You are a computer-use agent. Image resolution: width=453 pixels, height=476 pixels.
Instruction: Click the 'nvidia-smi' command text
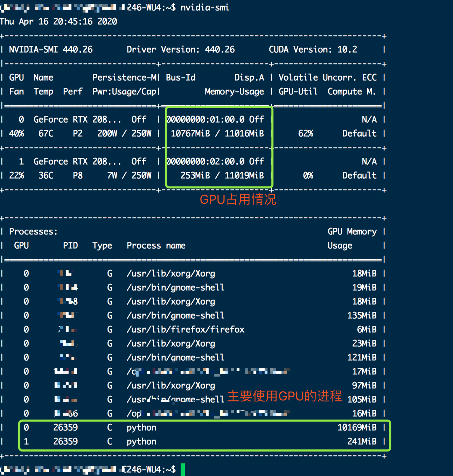(x=205, y=7)
